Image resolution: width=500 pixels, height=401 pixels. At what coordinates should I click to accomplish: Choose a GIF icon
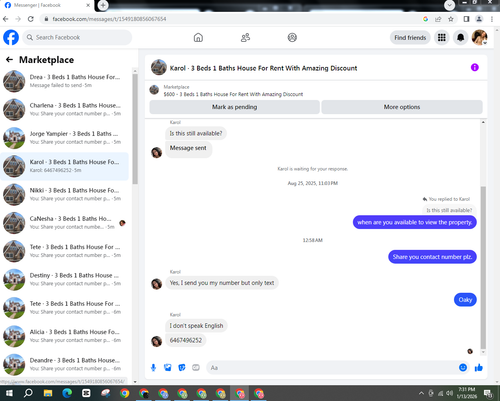click(x=196, y=368)
